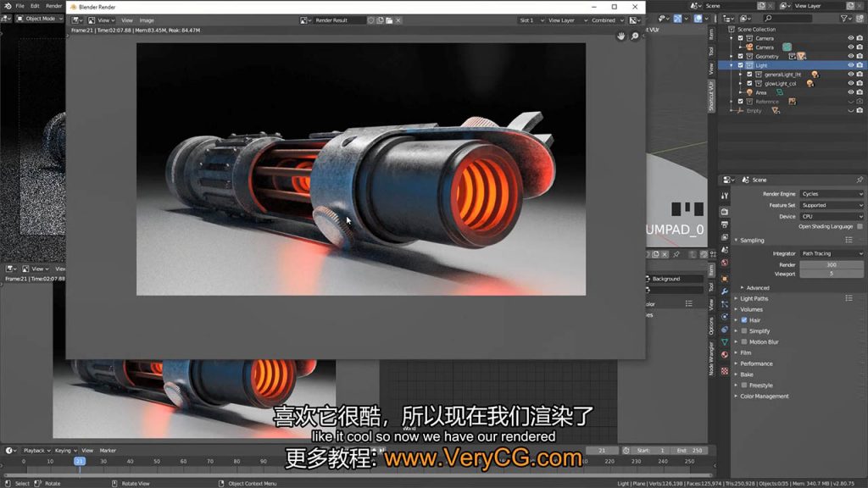Open the Physics properties tab icon
The height and width of the screenshot is (488, 868).
[725, 317]
